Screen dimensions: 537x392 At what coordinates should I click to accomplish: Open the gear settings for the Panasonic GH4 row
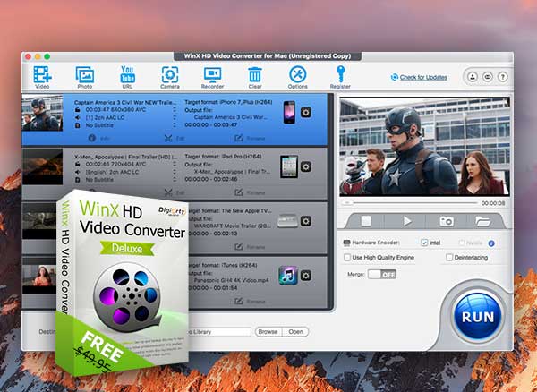click(x=306, y=276)
